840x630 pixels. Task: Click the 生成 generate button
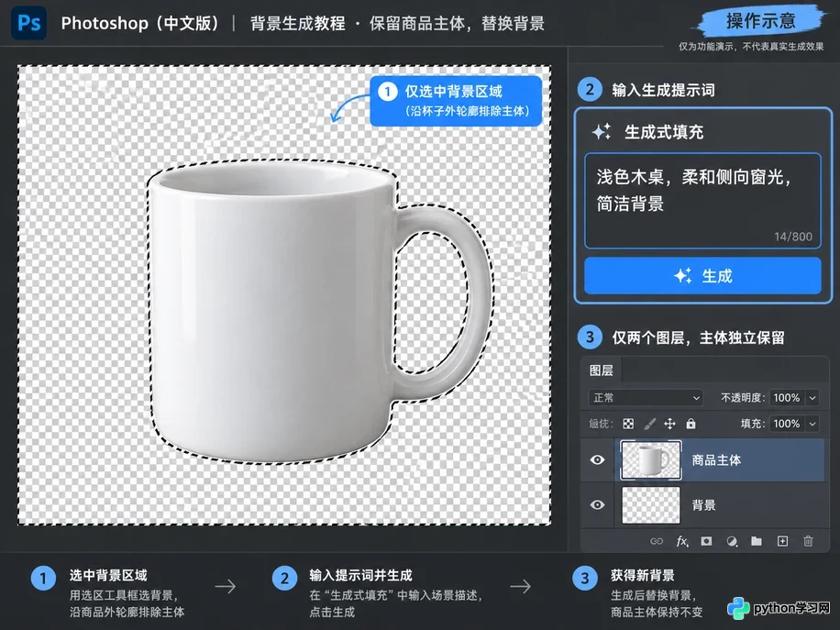click(702, 276)
